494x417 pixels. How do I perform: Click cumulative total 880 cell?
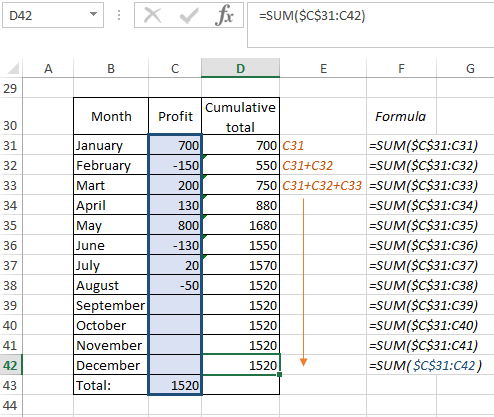click(240, 205)
